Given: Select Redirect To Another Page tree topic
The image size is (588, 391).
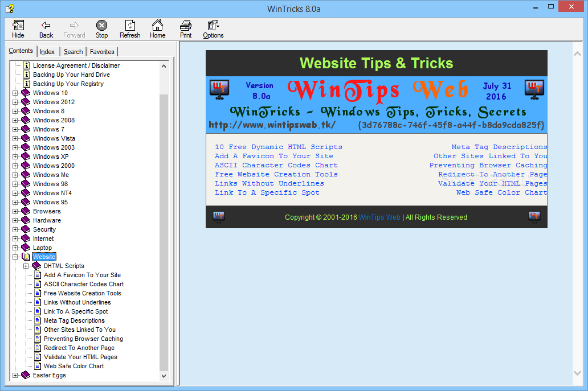Looking at the screenshot, I should [x=79, y=348].
